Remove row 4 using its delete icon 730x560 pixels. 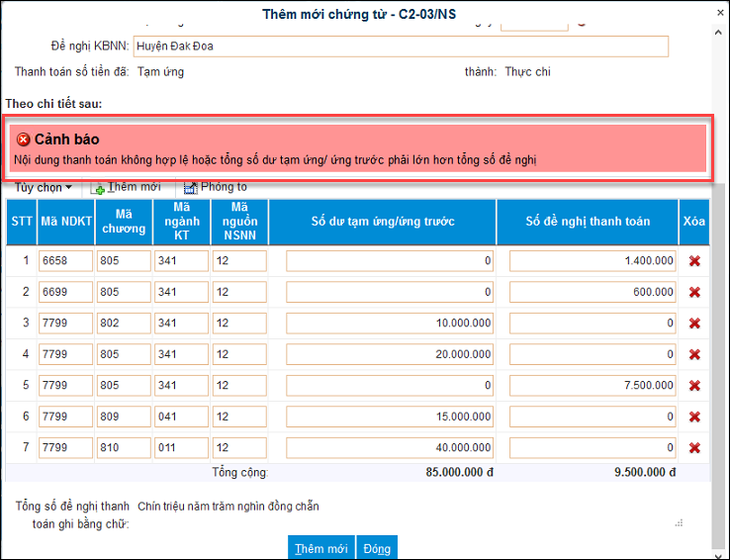click(x=694, y=354)
